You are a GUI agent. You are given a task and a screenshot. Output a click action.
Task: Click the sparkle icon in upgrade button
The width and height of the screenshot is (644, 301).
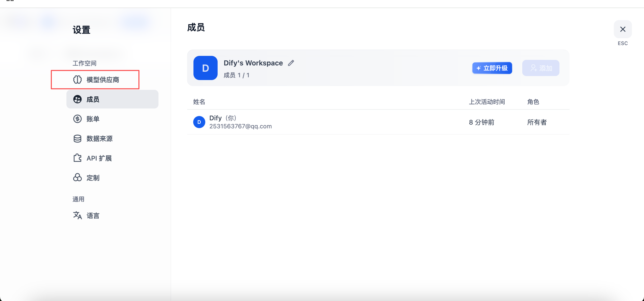coord(479,68)
